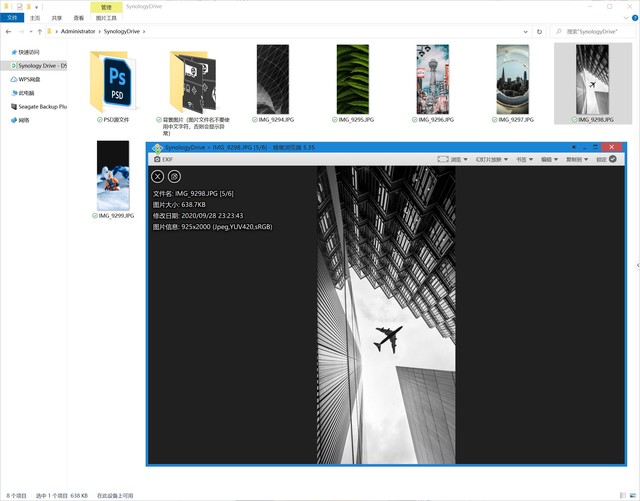Open the 幻灯片放映 dropdown menu

(x=491, y=159)
